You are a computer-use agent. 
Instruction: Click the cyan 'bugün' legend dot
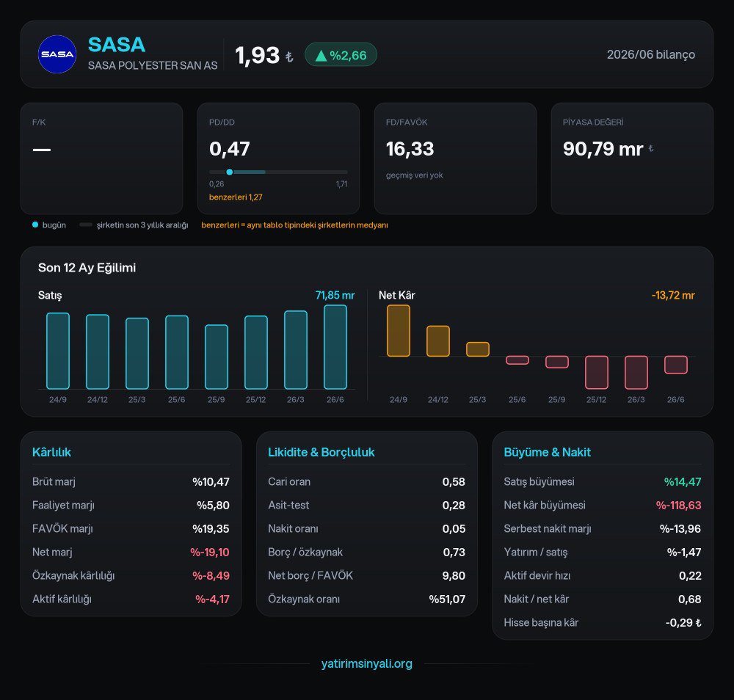[35, 225]
